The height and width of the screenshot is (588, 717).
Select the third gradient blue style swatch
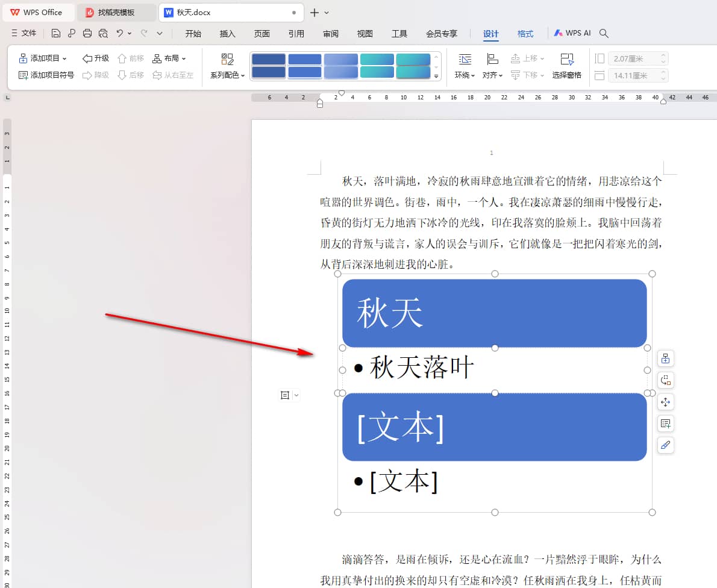pos(340,66)
